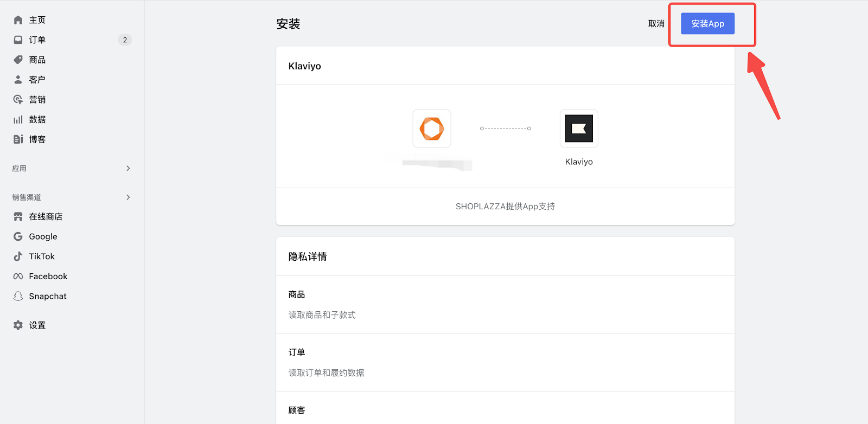The height and width of the screenshot is (424, 868).
Task: Click the Home (主页) house icon
Action: point(18,20)
